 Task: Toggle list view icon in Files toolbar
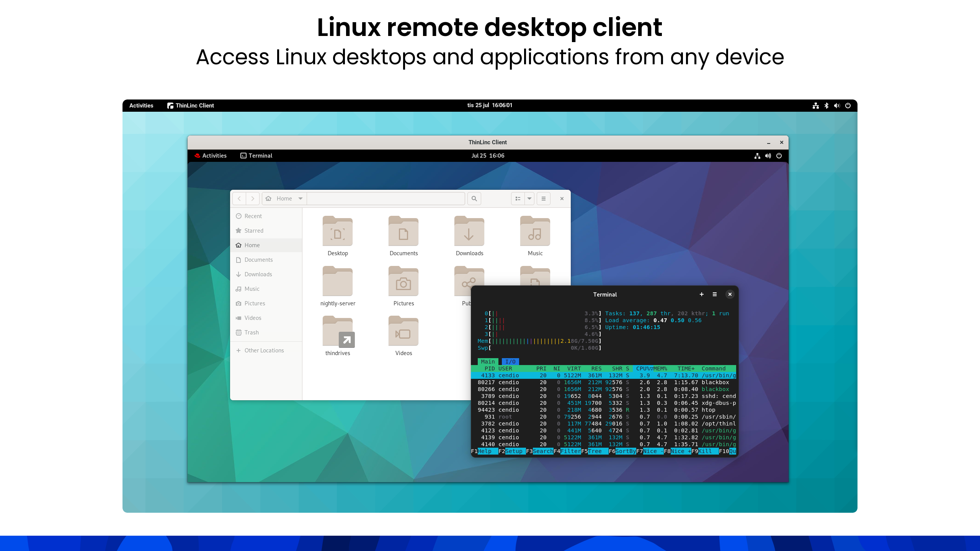tap(518, 199)
